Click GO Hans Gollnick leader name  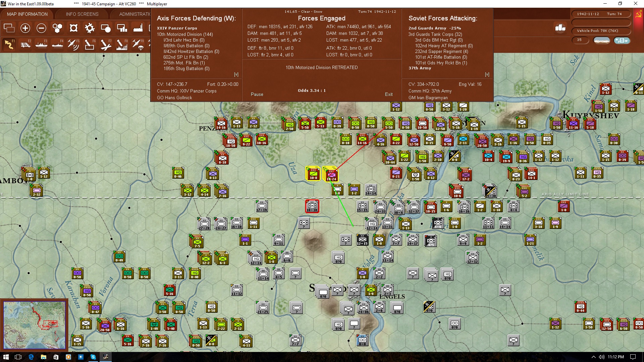tap(174, 98)
